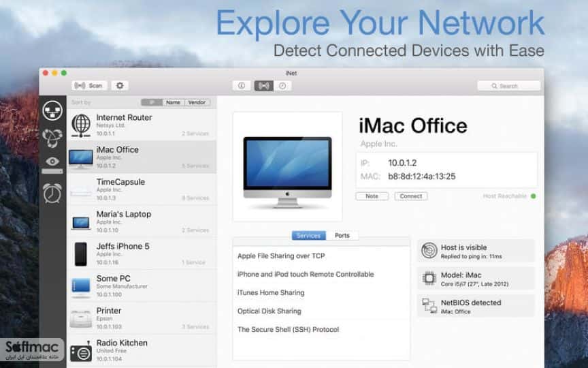
Task: Click the Scan toolbar button
Action: (89, 86)
